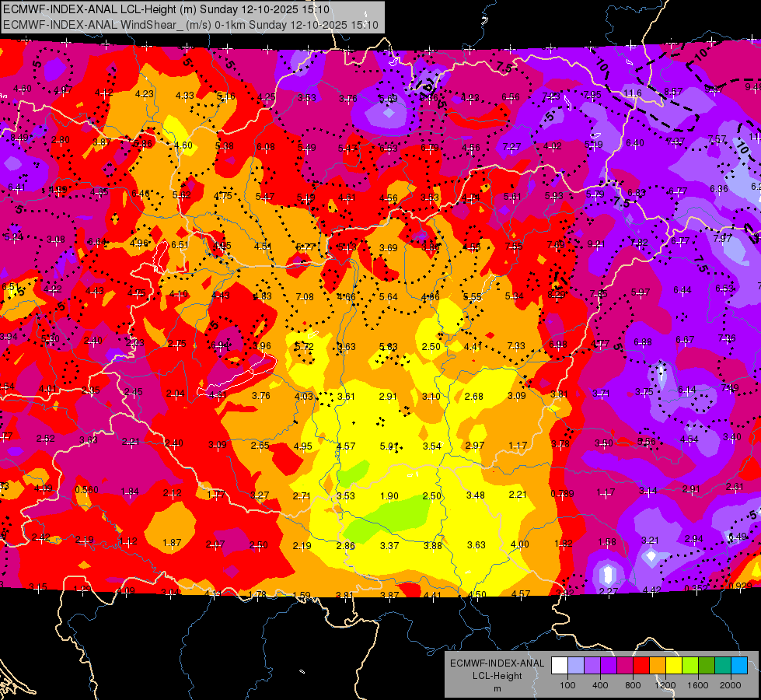Click the wind shear value 6.83
Image resolution: width=761 pixels, height=700 pixels.
point(637,193)
